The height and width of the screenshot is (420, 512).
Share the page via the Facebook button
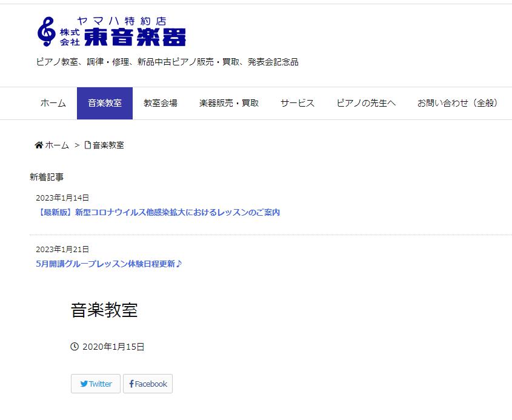(148, 384)
